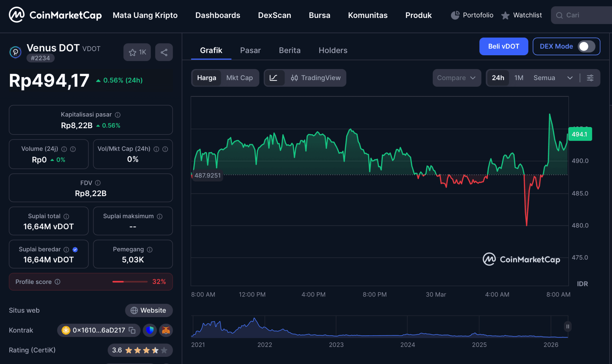
Task: Open the chart settings sliders icon
Action: [590, 78]
